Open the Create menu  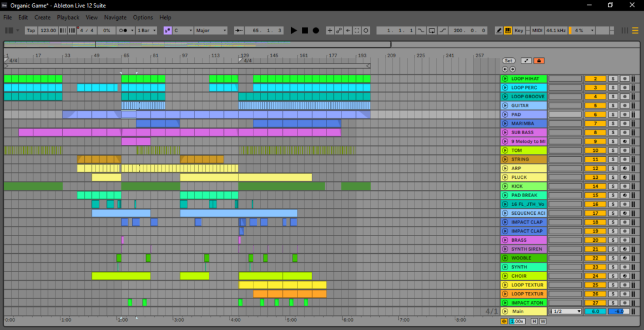(x=43, y=18)
